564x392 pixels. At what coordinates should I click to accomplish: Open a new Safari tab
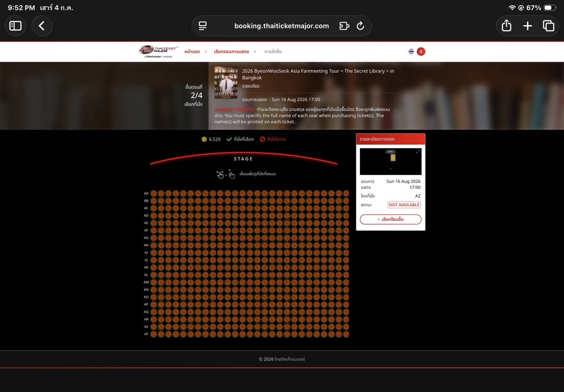coord(527,26)
